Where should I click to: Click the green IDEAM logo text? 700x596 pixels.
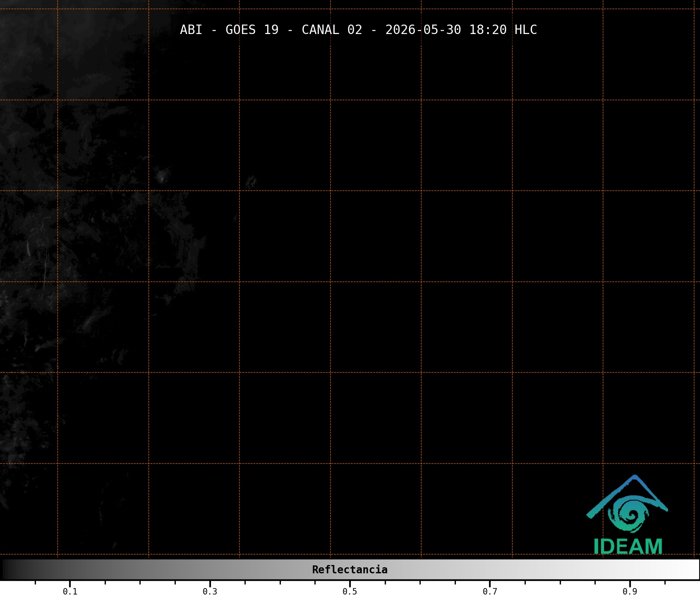point(628,546)
